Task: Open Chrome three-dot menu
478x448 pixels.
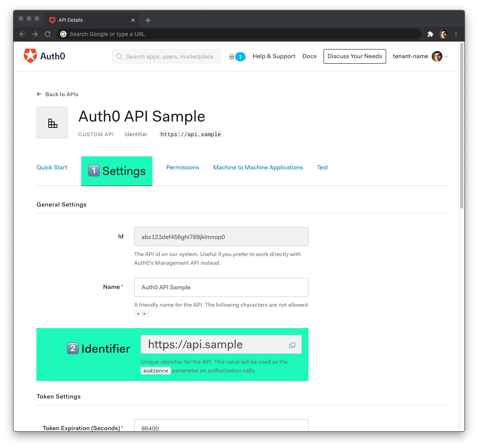Action: coord(456,34)
